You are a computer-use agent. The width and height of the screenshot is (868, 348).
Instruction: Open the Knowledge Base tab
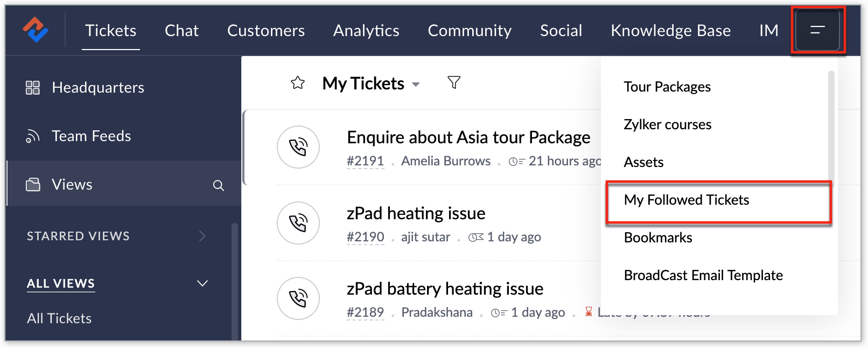670,31
